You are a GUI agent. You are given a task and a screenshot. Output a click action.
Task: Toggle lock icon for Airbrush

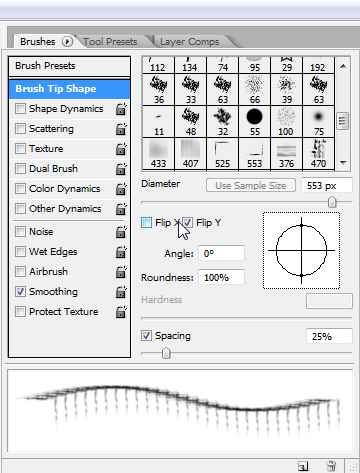[x=121, y=272]
